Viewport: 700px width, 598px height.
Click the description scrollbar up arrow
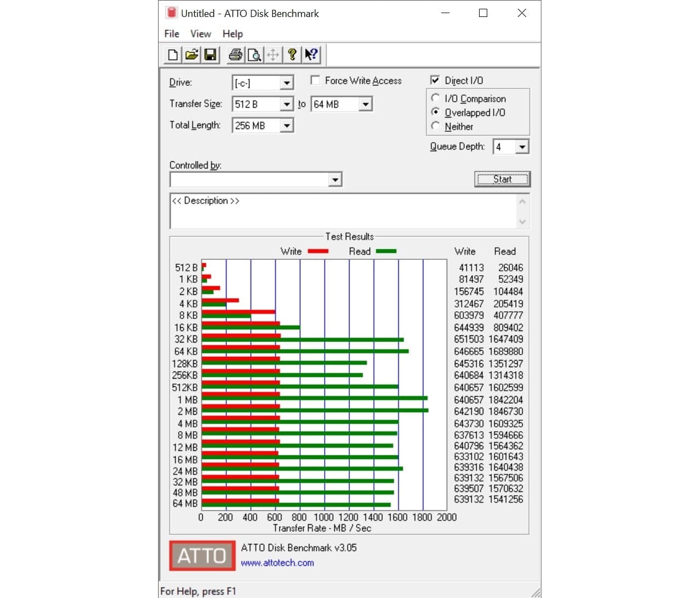522,201
